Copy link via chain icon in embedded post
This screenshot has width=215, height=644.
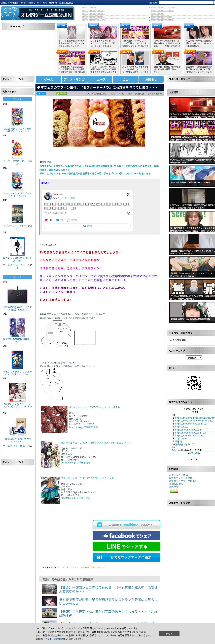coord(68,220)
